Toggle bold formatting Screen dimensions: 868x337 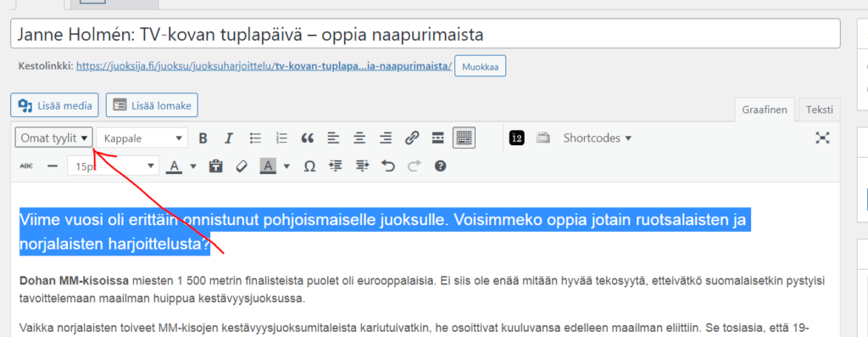(203, 138)
